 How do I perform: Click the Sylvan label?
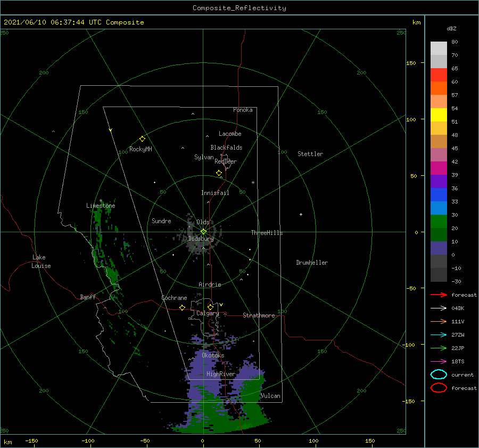204,157
